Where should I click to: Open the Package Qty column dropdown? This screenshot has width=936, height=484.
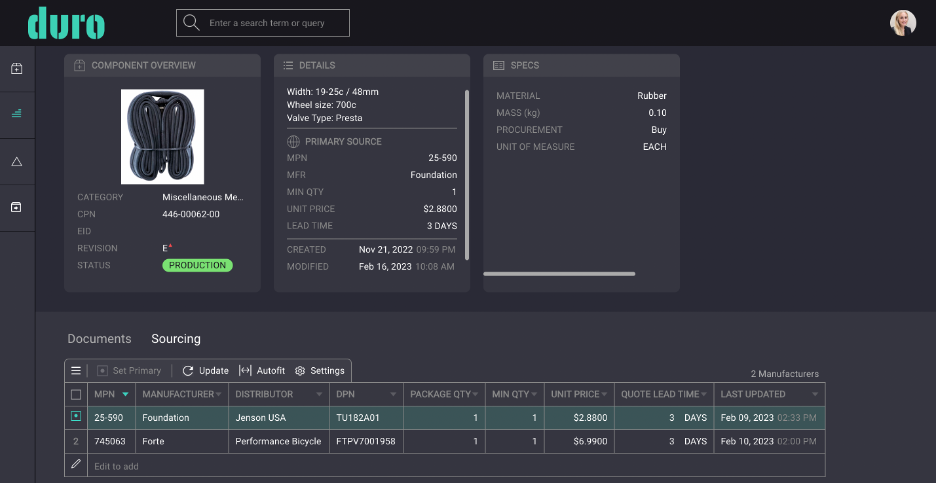click(x=475, y=394)
